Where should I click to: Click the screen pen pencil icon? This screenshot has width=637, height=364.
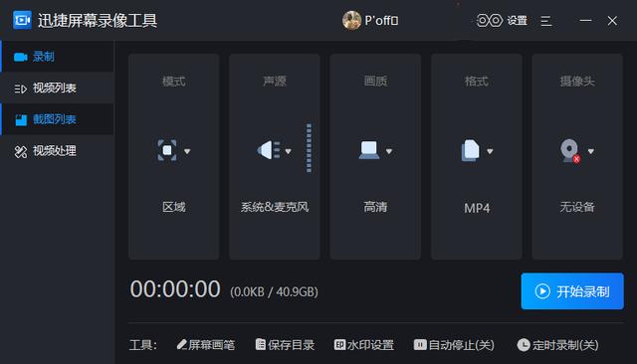tap(181, 344)
